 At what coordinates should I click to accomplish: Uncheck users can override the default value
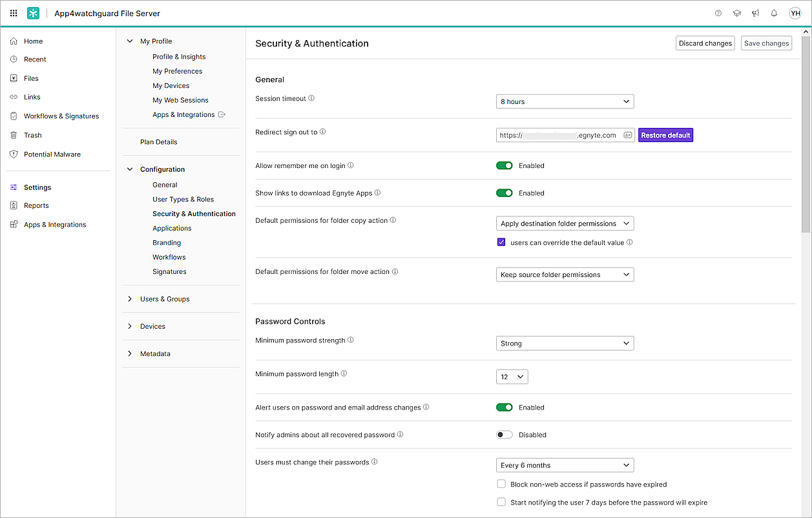click(501, 242)
